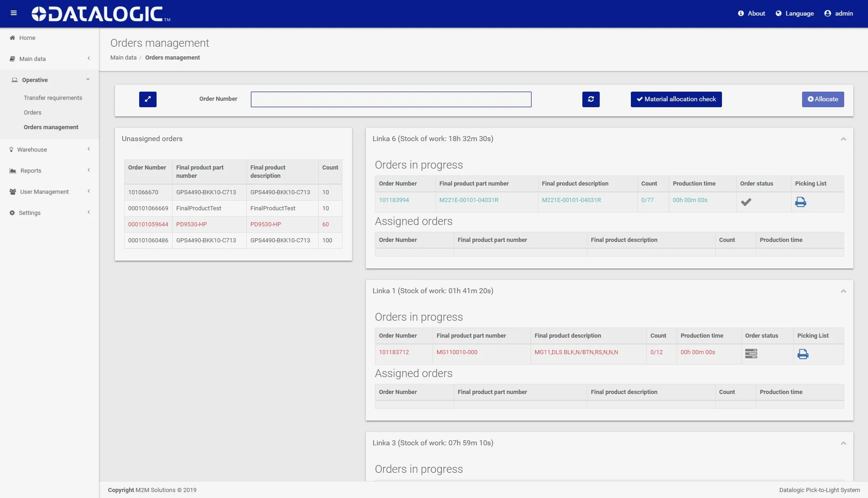
Task: Expand the Settings menu
Action: 49,213
